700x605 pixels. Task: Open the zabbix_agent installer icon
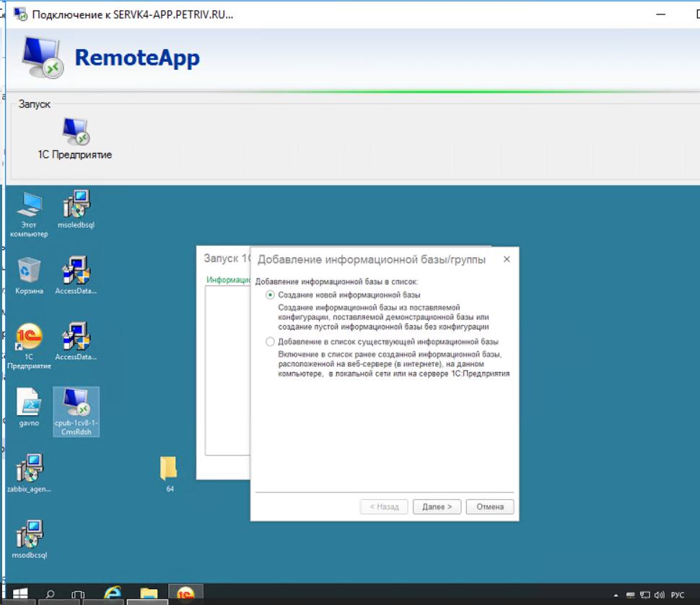30,473
